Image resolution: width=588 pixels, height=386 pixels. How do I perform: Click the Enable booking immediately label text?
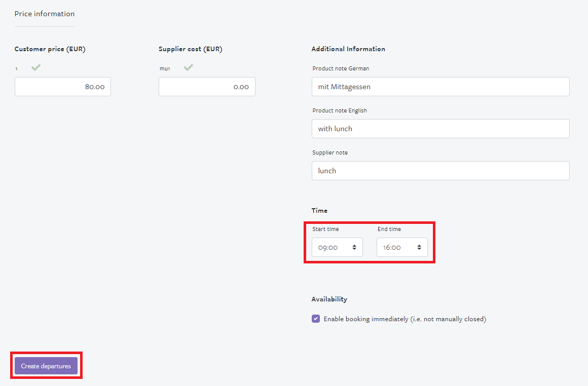(x=405, y=319)
